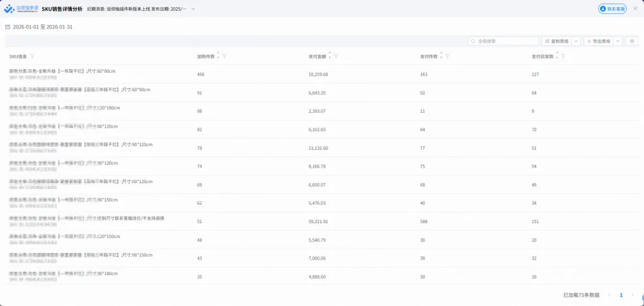The width and height of the screenshot is (644, 306).
Task: Click the 联系客服 button
Action: click(x=612, y=8)
